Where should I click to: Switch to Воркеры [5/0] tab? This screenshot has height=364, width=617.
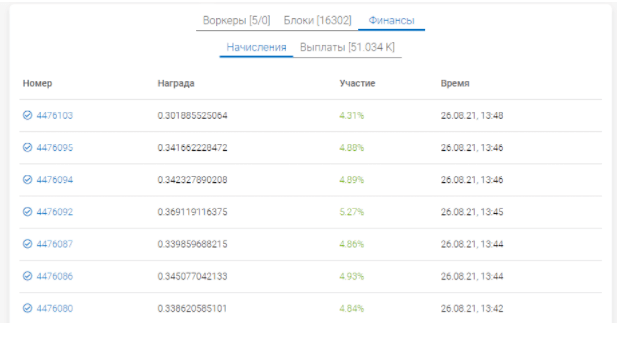[x=236, y=20]
